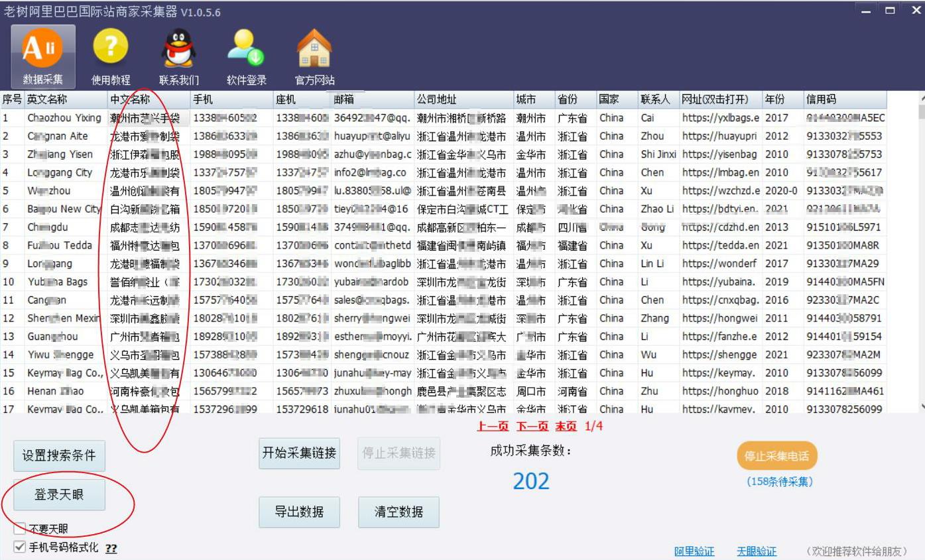Click the table's vertical scrollbar
This screenshot has height=560, width=925.
point(922,252)
